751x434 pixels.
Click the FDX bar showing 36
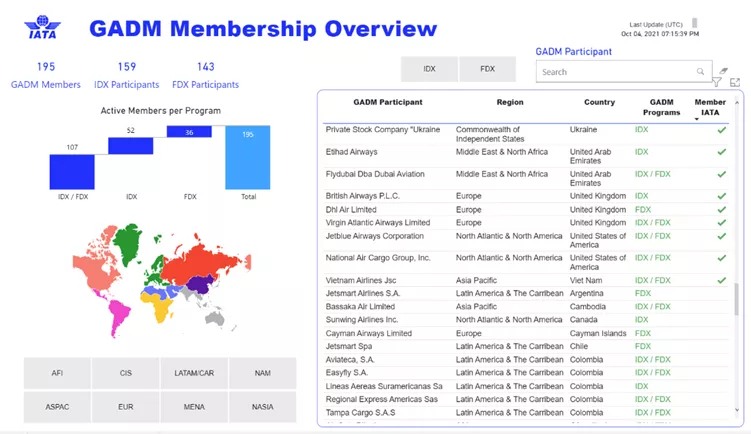[x=189, y=132]
